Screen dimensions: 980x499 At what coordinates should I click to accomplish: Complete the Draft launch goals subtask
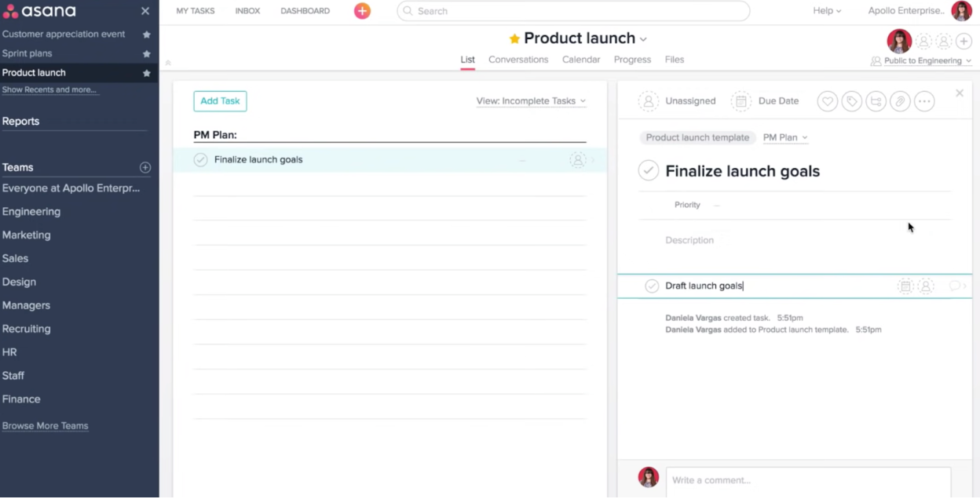pyautogui.click(x=652, y=286)
